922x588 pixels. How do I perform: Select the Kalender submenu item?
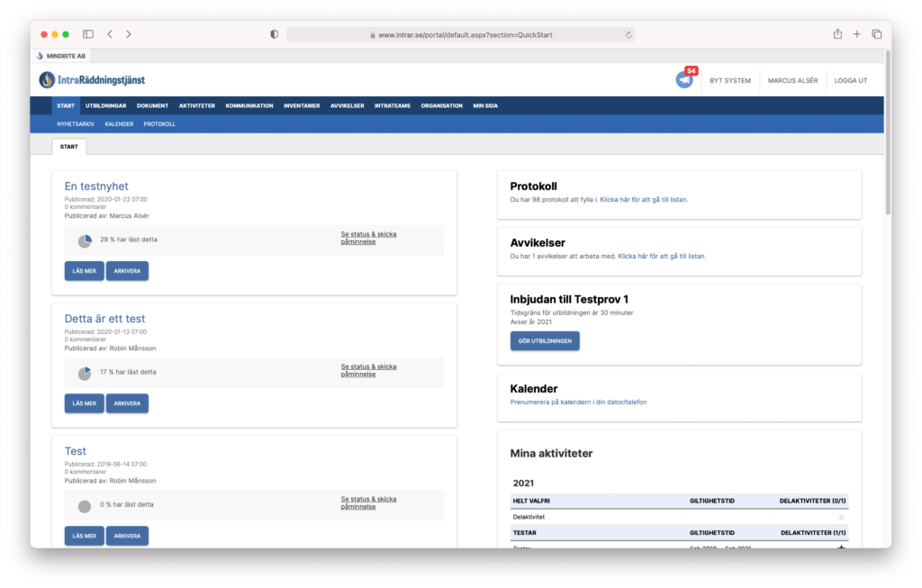click(x=119, y=124)
